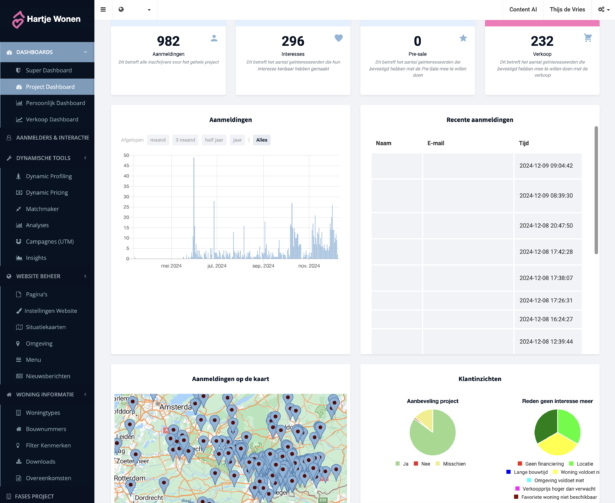The image size is (615, 503).
Task: Toggle 'Geen financiering' legend entry
Action: tap(540, 464)
